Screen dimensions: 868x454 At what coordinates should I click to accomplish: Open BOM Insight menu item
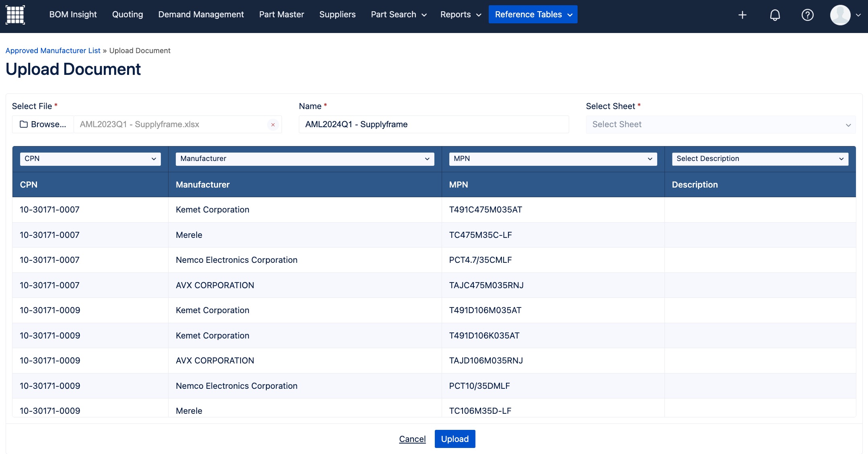(73, 14)
